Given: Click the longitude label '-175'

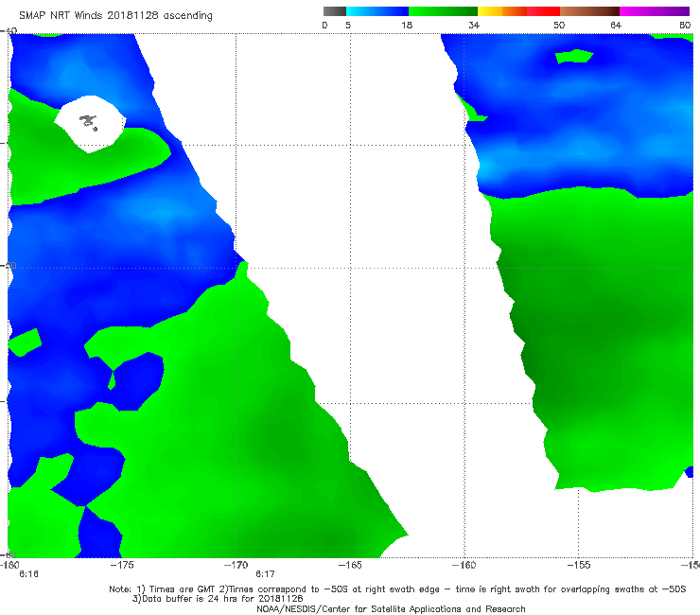Looking at the screenshot, I should click(x=122, y=565).
